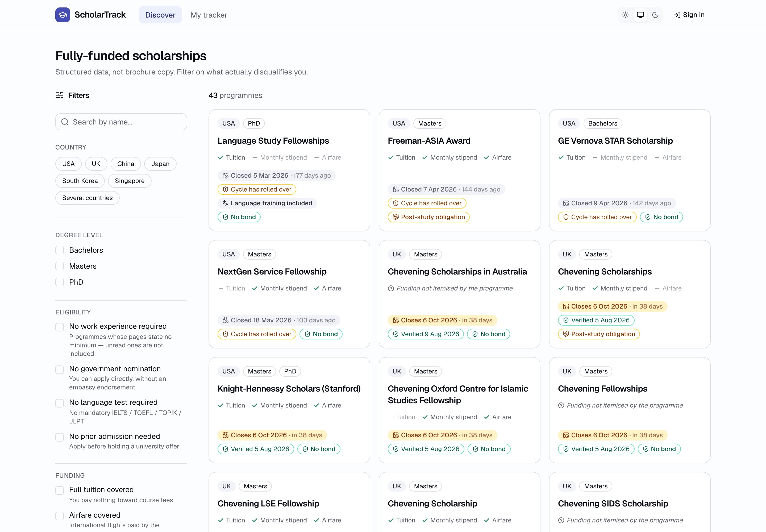
Task: Click the Sign in arrow icon
Action: 677,15
